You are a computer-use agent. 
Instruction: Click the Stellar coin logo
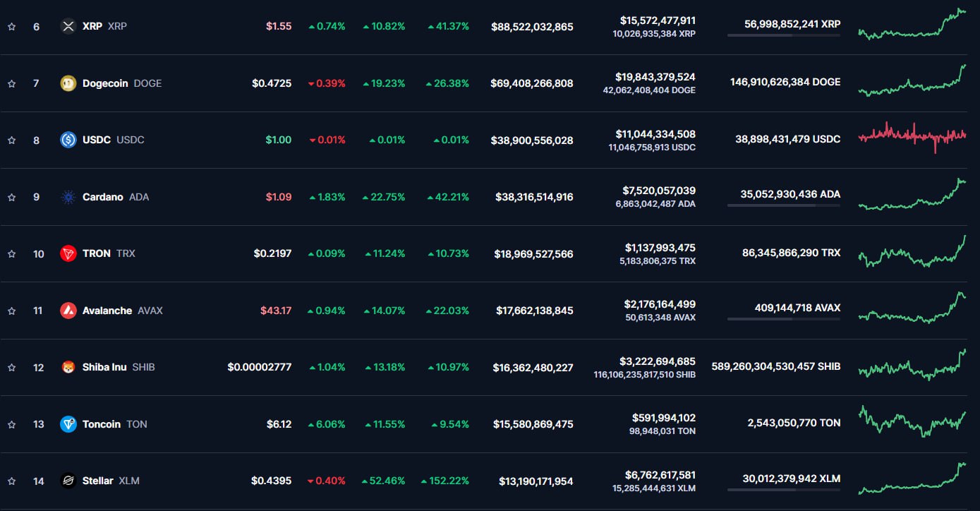68,481
